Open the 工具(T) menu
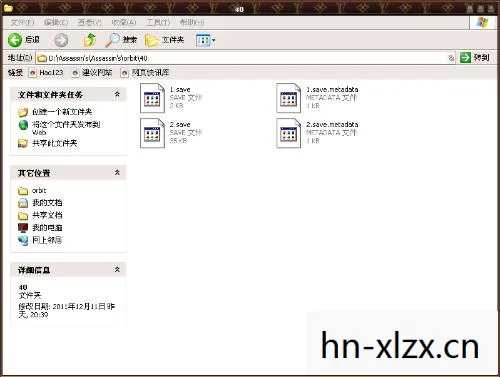The width and height of the screenshot is (500, 377). click(158, 22)
